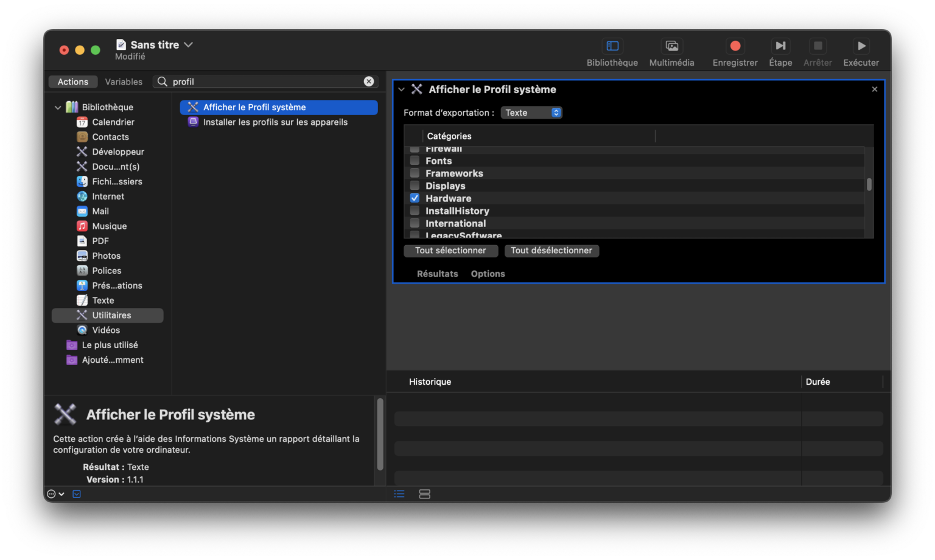This screenshot has height=560, width=935.
Task: Uncheck the Hardware category
Action: (x=415, y=198)
